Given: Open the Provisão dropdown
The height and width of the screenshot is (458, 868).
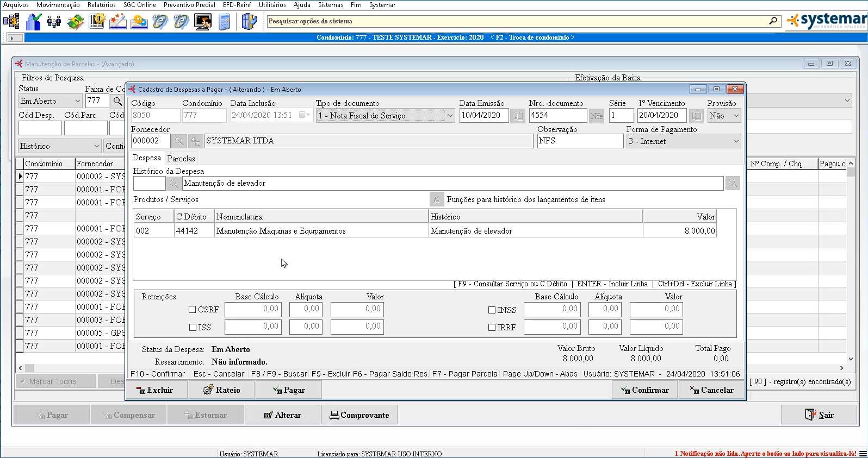Looking at the screenshot, I should point(736,116).
